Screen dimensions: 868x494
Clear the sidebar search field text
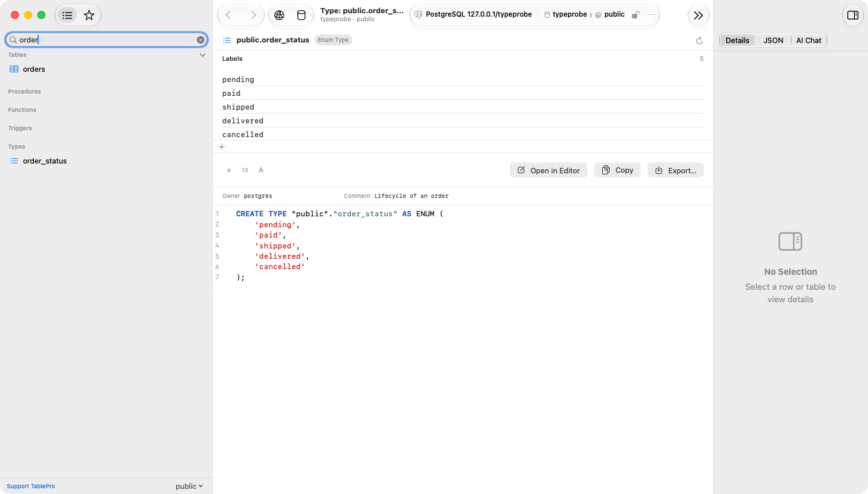(x=200, y=40)
